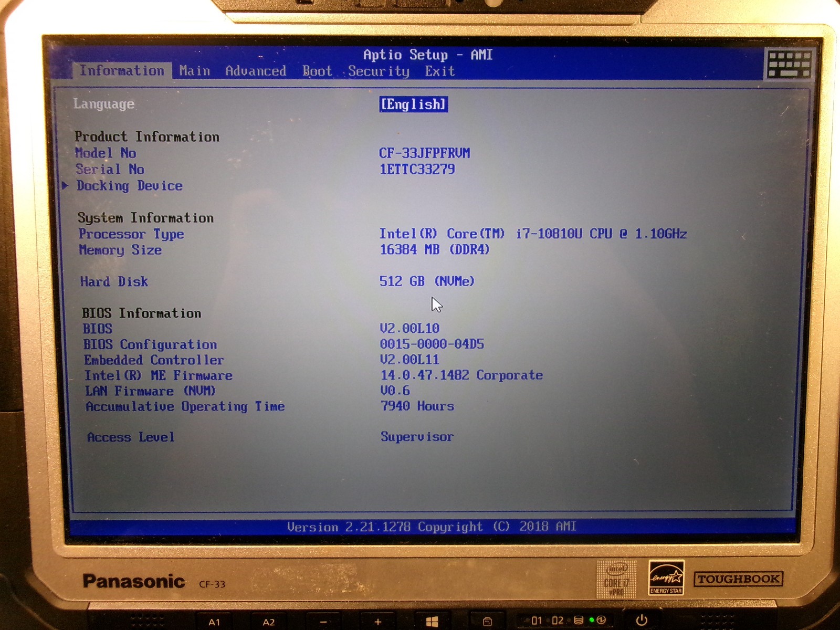The image size is (840, 630).
Task: Select the Hard Disk label
Action: pos(114,281)
